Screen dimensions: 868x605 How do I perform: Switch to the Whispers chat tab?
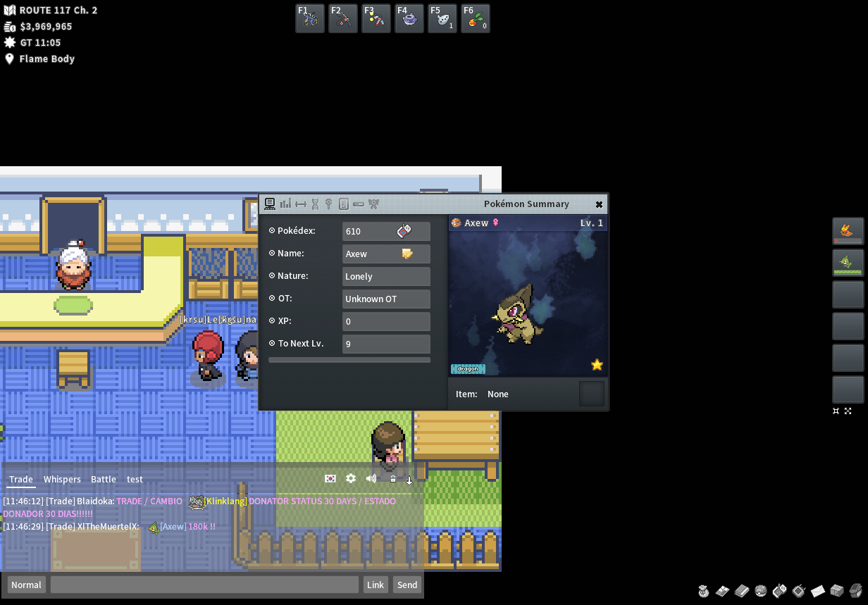point(62,479)
